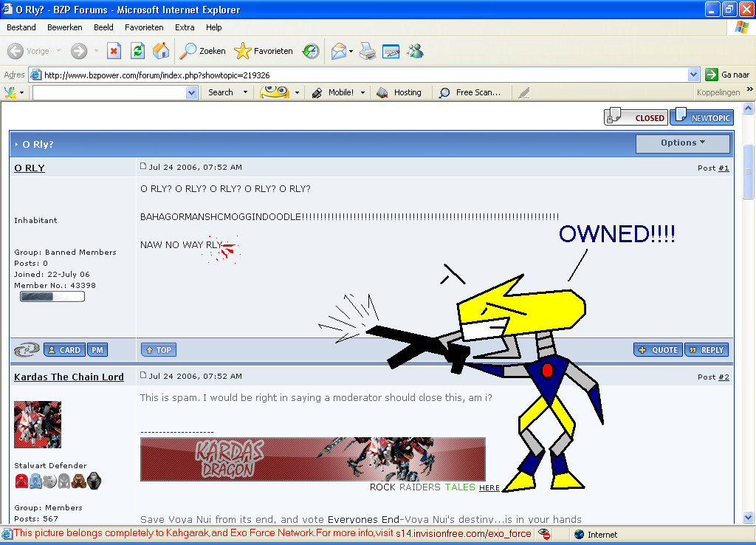Open the Mobile! dropdown arrow

(x=361, y=92)
